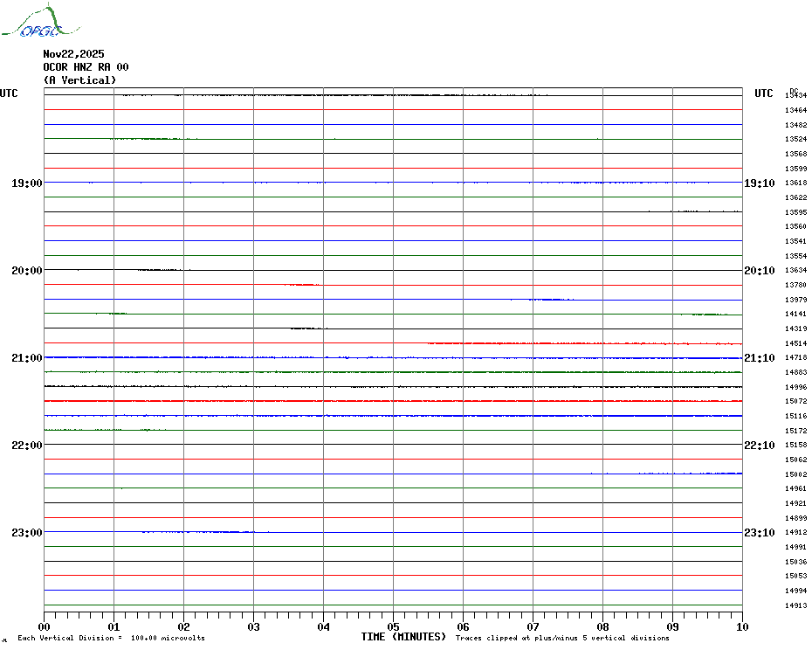Click the UTC label at top right
Image resolution: width=812 pixels, height=650 pixels.
coord(764,93)
